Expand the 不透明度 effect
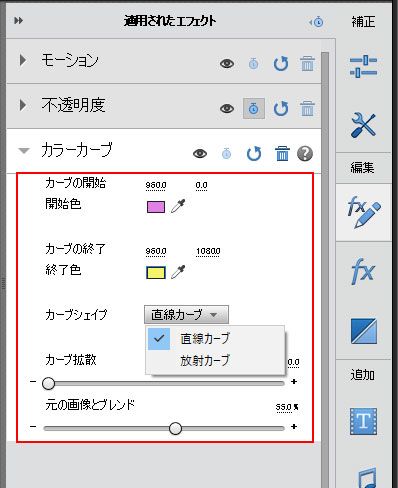This screenshot has width=398, height=488. 23,105
